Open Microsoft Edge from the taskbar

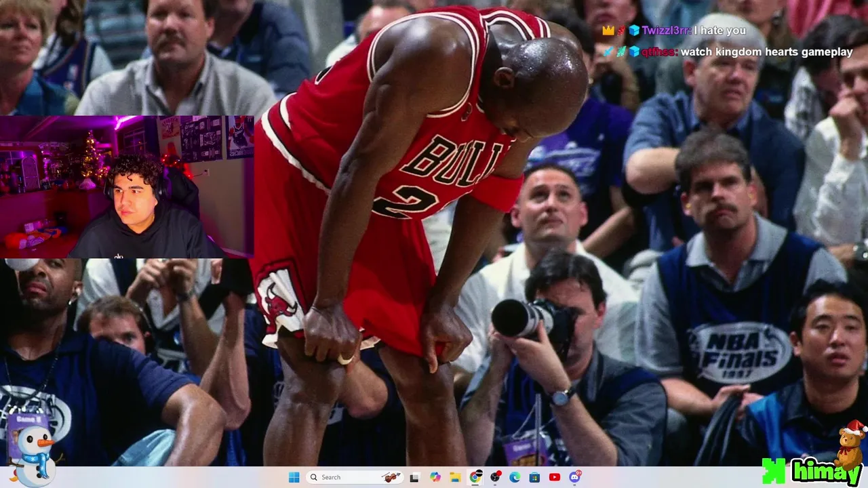pyautogui.click(x=515, y=477)
